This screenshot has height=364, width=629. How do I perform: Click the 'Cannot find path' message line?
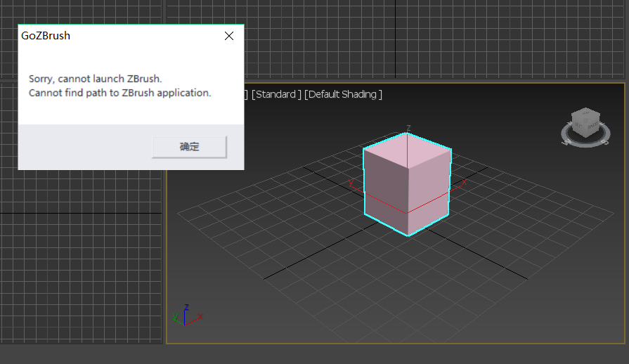coord(119,93)
